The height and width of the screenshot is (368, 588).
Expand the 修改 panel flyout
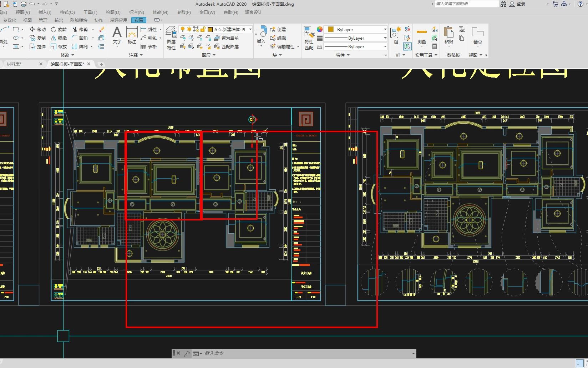click(67, 55)
